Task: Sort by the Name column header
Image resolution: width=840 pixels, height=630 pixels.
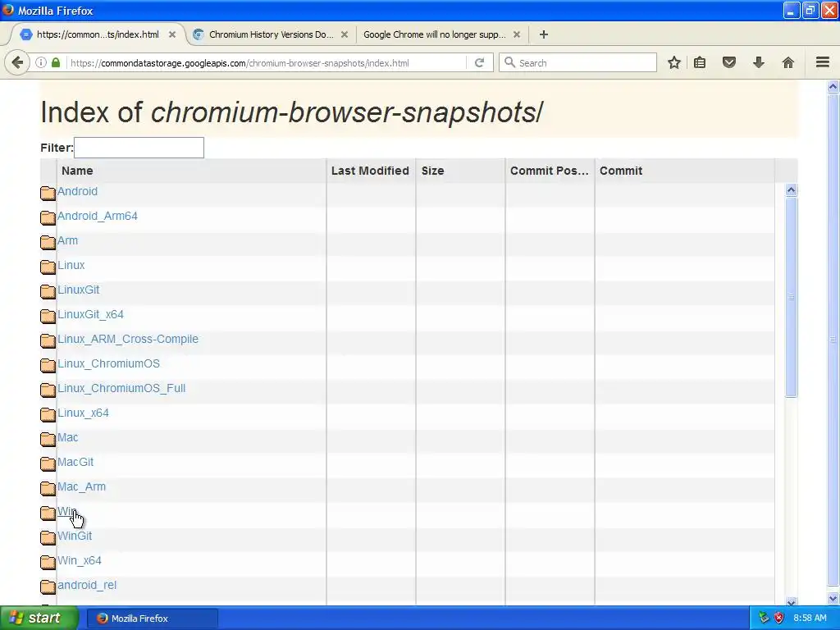Action: click(x=190, y=171)
